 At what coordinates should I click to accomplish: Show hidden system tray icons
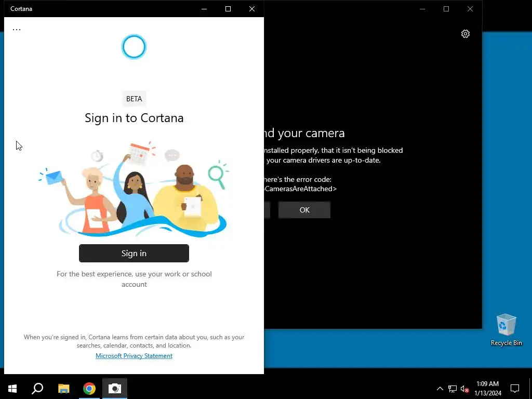click(x=440, y=389)
